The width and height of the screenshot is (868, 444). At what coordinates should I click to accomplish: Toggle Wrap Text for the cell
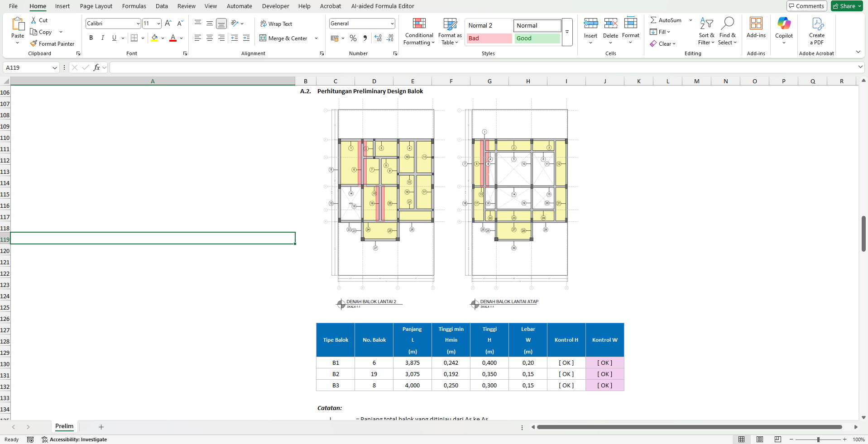[x=276, y=24]
